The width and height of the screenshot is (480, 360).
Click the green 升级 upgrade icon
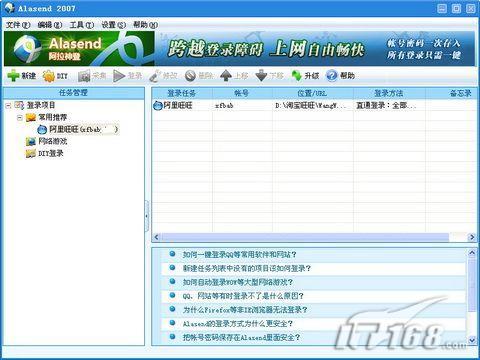(x=296, y=76)
